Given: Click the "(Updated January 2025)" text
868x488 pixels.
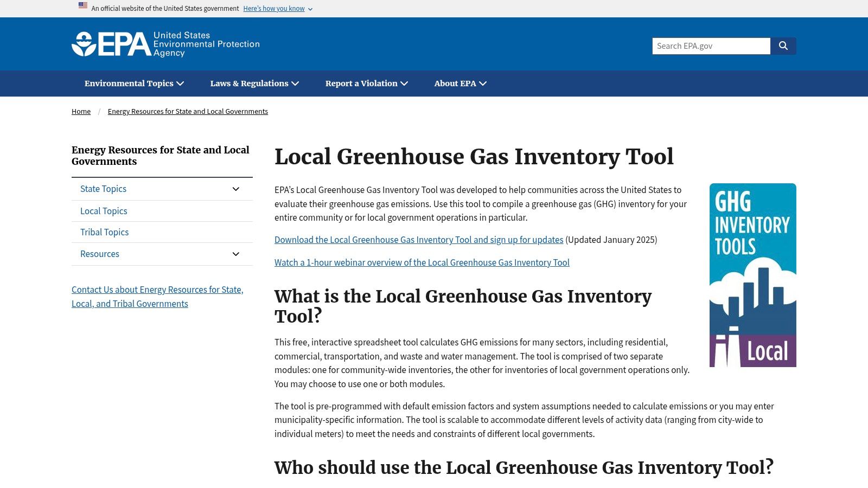Looking at the screenshot, I should (611, 240).
